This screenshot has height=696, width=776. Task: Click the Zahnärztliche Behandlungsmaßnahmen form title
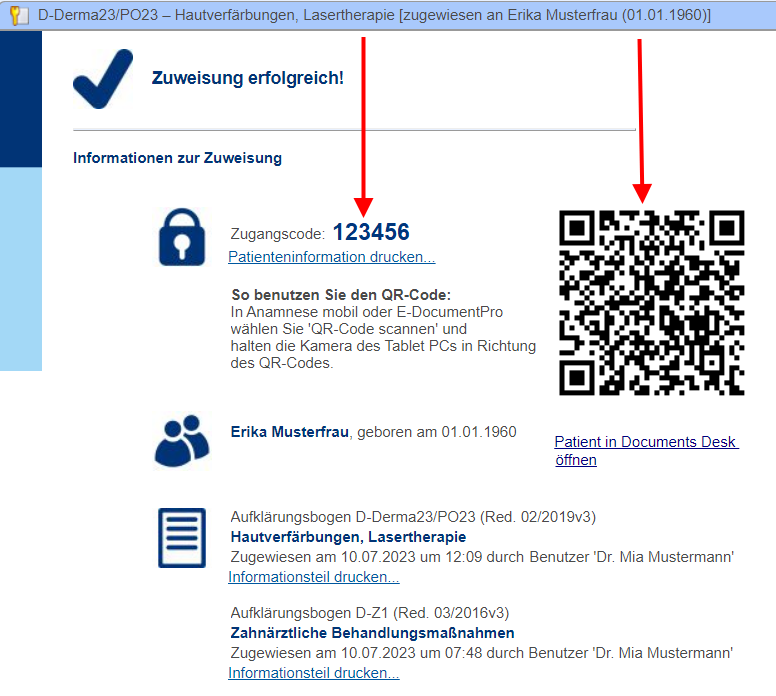[x=372, y=633]
